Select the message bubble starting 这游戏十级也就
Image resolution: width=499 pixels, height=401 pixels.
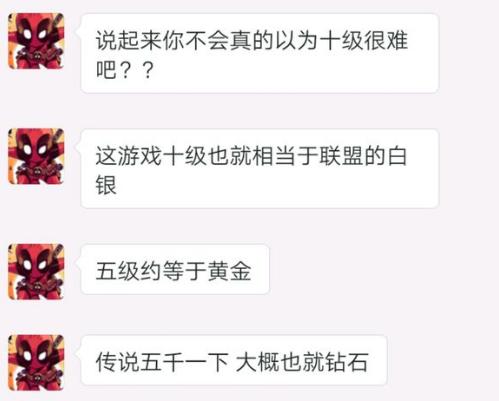click(260, 168)
